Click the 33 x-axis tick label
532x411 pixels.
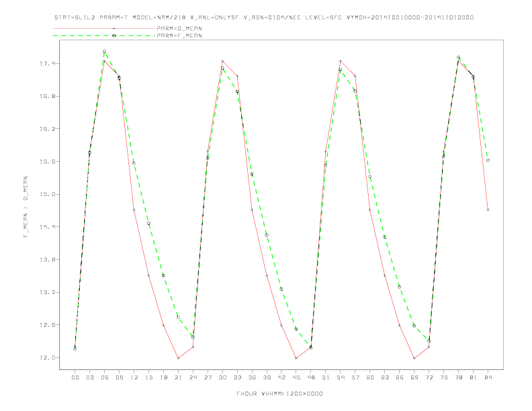(237, 377)
